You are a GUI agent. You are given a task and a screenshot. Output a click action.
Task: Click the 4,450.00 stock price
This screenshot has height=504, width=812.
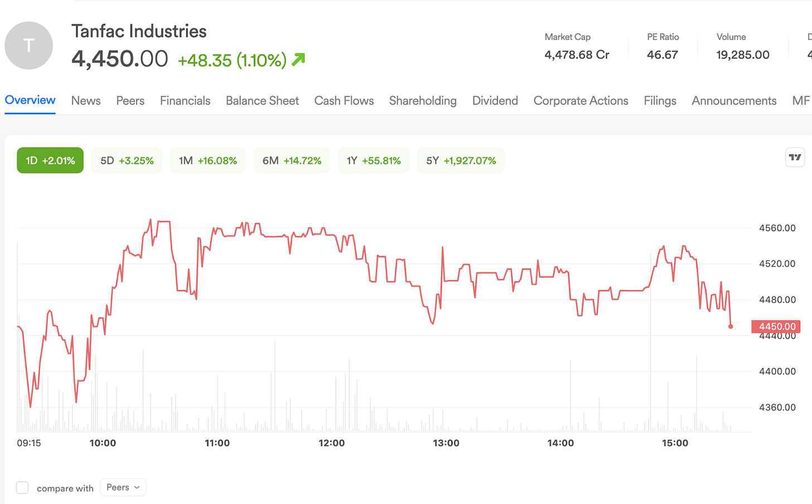[119, 59]
